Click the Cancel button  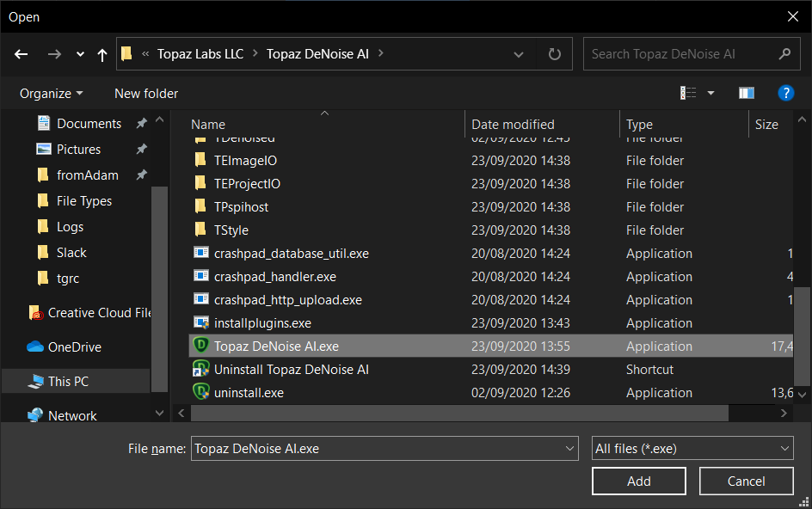click(x=746, y=481)
